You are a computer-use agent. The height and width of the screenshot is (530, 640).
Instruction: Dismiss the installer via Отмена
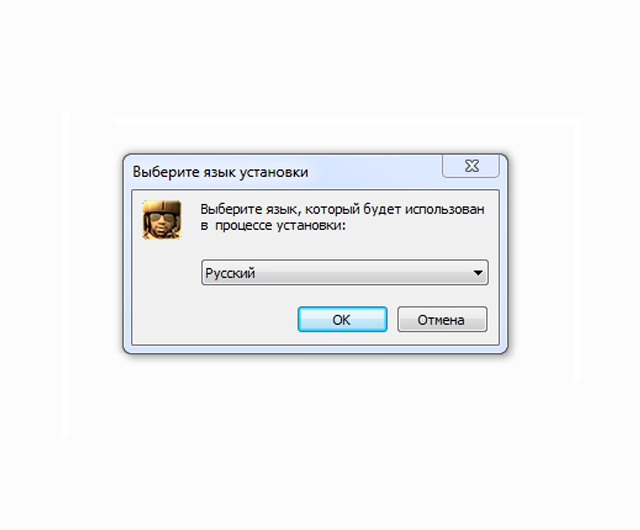[x=442, y=319]
